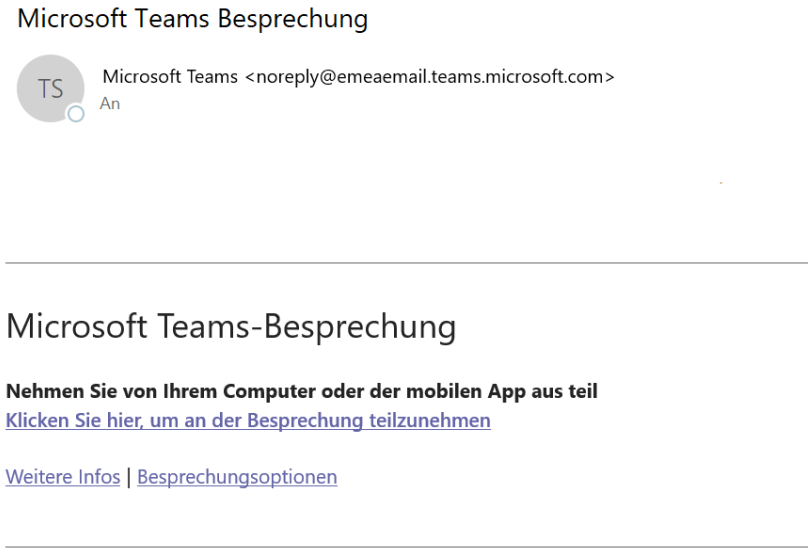Open the Weitere Infos link
The height and width of the screenshot is (549, 808).
(x=63, y=477)
